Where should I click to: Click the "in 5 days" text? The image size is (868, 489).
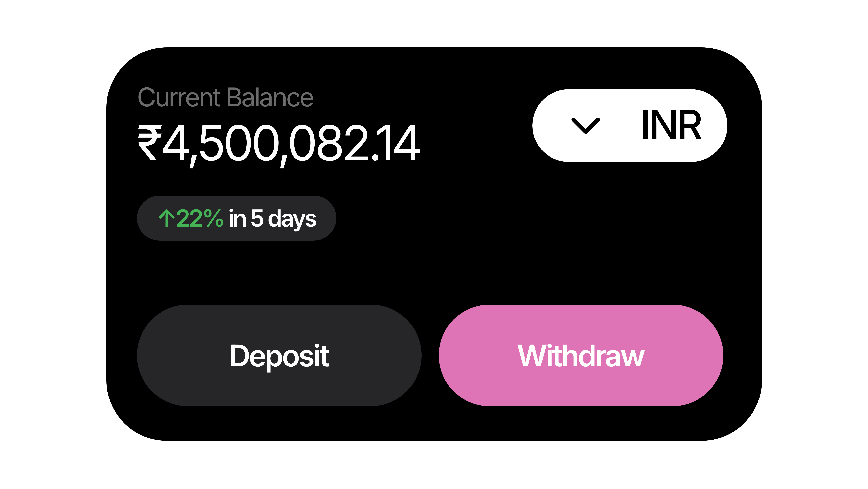(x=273, y=218)
